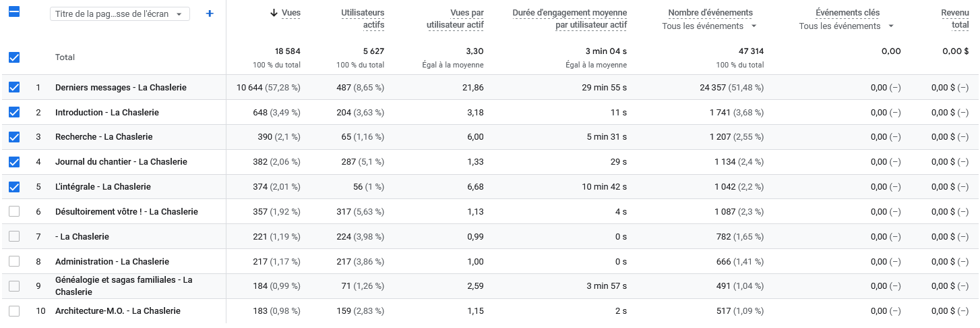Viewport: 980px width, 328px height.
Task: Open the Titre de la page dimension dropdown
Action: pyautogui.click(x=120, y=14)
